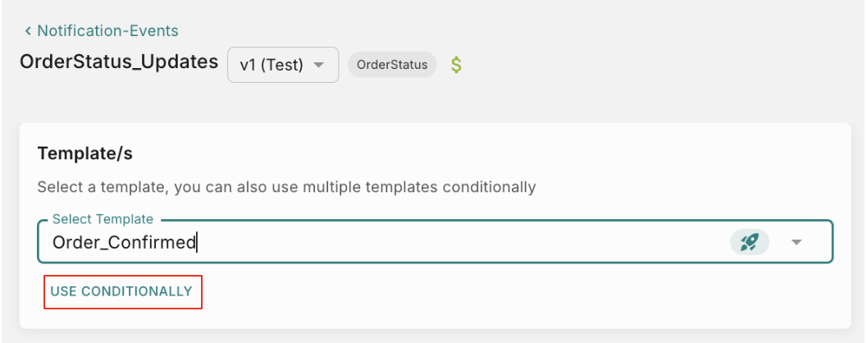Click the Order_Confirmed template text
Screen dimensions: 868x343
point(124,242)
